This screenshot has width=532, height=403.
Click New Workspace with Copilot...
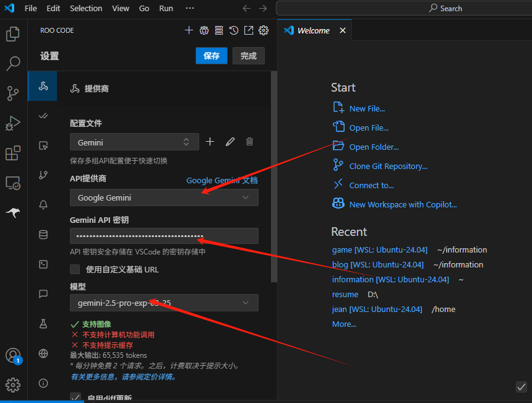pyautogui.click(x=403, y=205)
